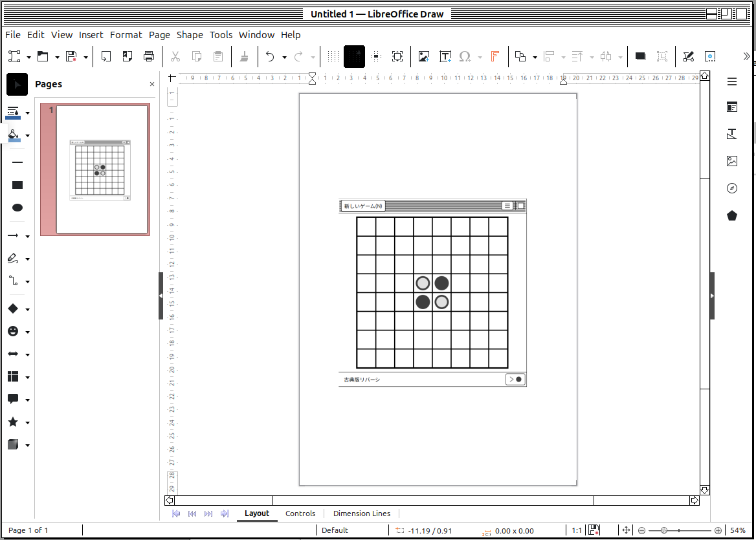Screen dimensions: 756x540
Task: Open the sidebar Navigator icon
Action: pyautogui.click(x=732, y=188)
